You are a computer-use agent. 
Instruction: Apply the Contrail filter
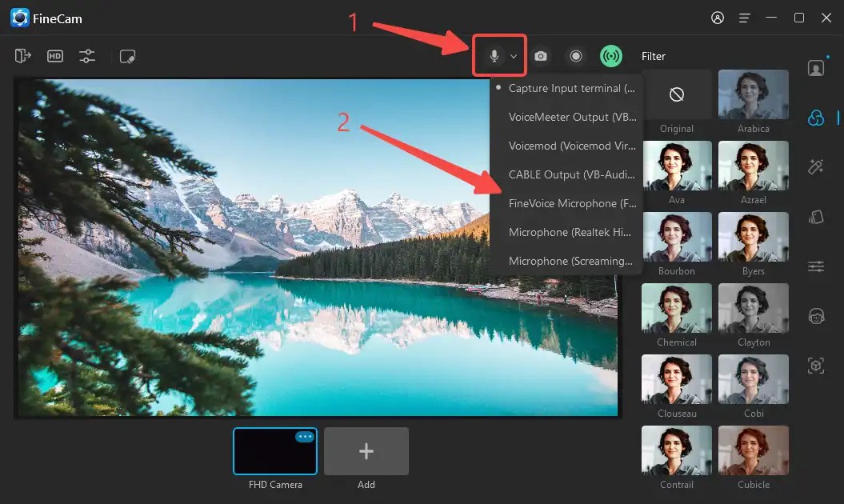(677, 450)
